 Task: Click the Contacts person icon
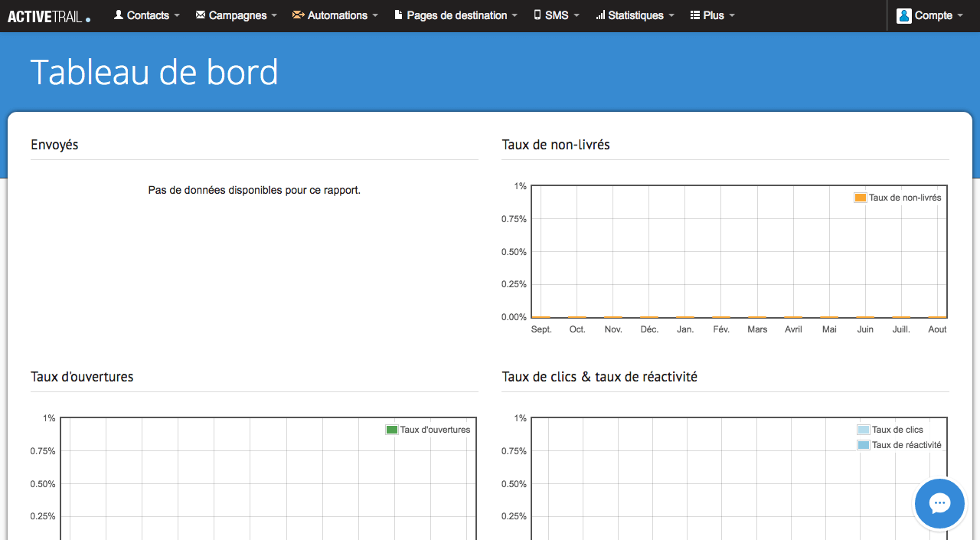click(119, 15)
